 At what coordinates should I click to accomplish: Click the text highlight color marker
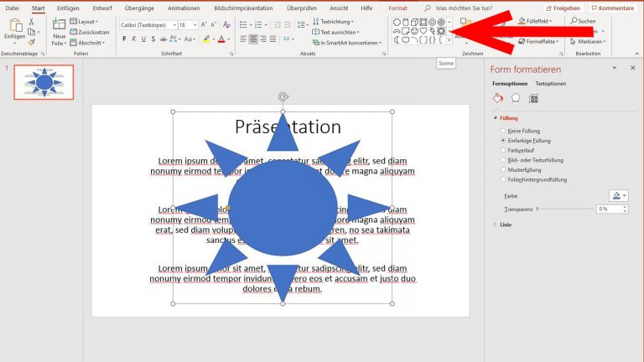206,39
